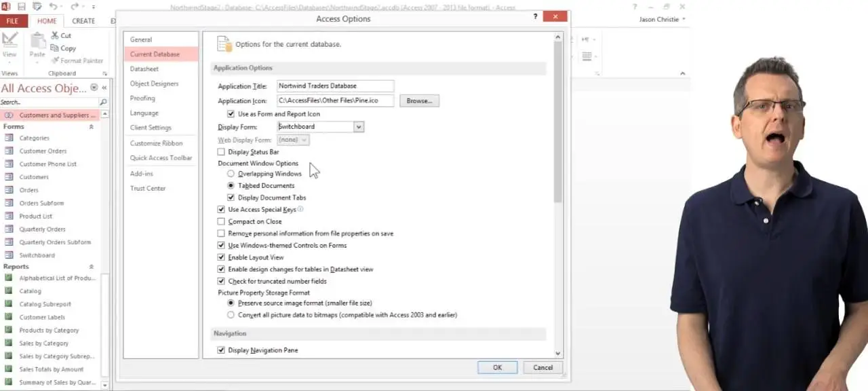This screenshot has height=391, width=868.
Task: Open the Display Form dropdown arrow
Action: click(x=359, y=127)
